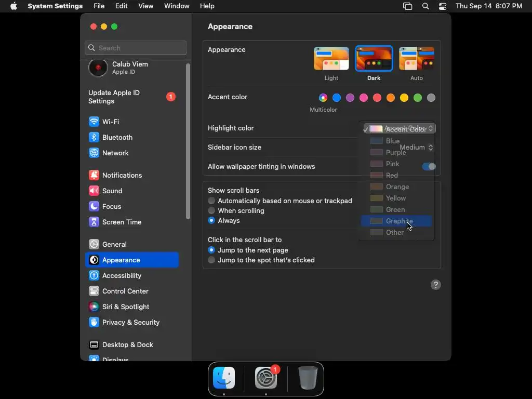
Task: Click System Settings icon in Dock
Action: coord(266,378)
